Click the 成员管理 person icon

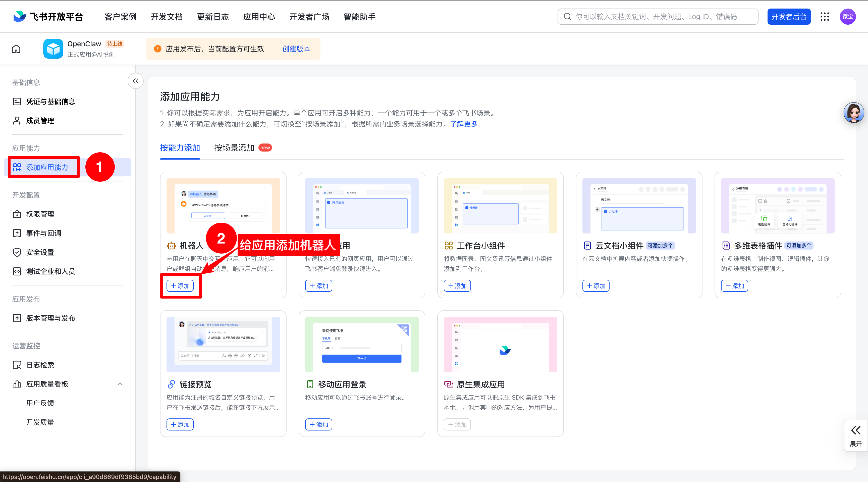pyautogui.click(x=17, y=121)
